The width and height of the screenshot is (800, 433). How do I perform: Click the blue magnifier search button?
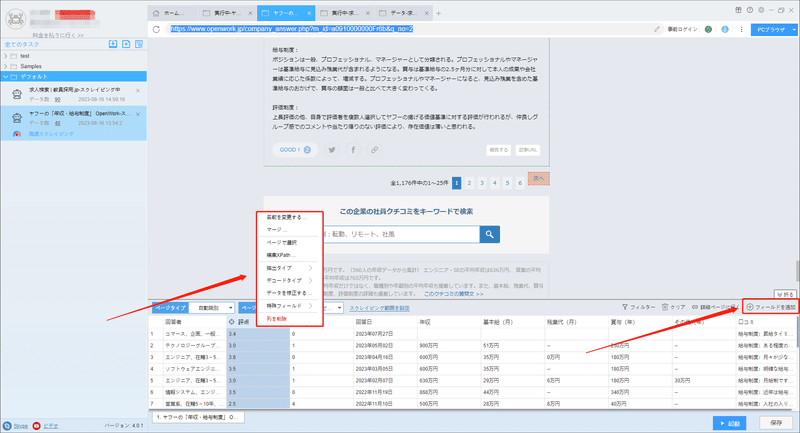tap(489, 234)
